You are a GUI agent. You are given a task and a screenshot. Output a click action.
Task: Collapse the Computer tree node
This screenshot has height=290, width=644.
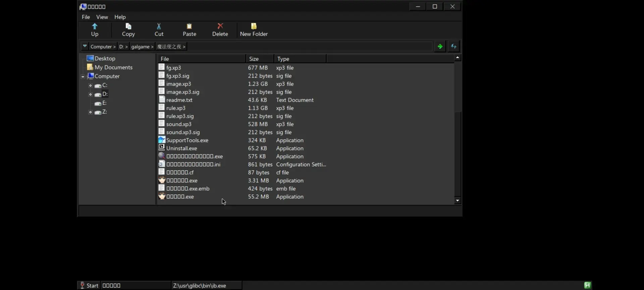(x=83, y=77)
